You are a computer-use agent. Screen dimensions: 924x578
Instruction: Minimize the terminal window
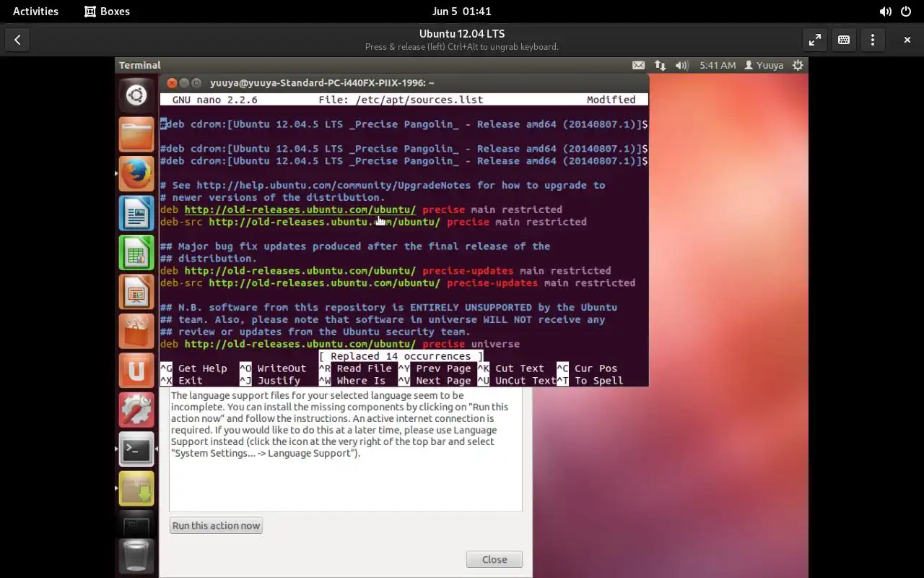tap(184, 83)
